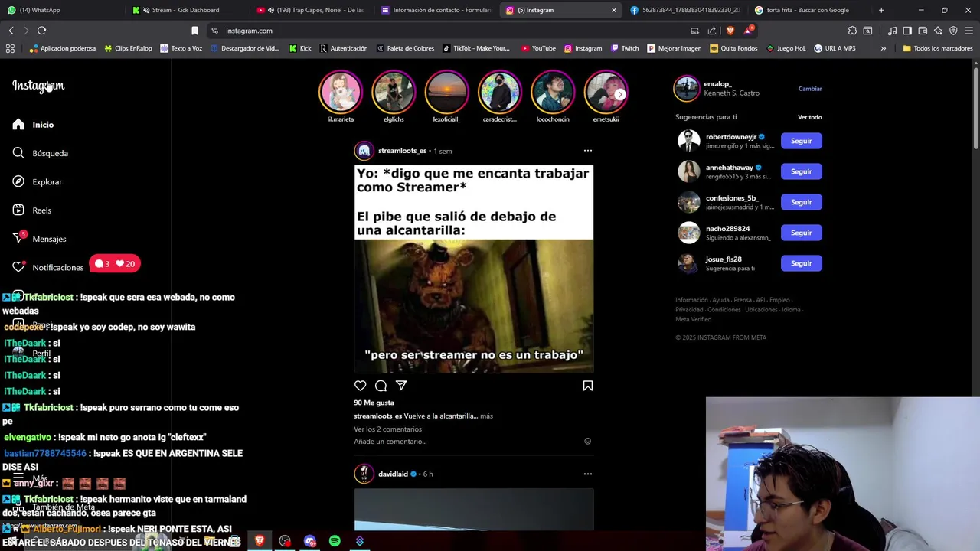
Task: Open Kick bookmark
Action: tap(300, 48)
